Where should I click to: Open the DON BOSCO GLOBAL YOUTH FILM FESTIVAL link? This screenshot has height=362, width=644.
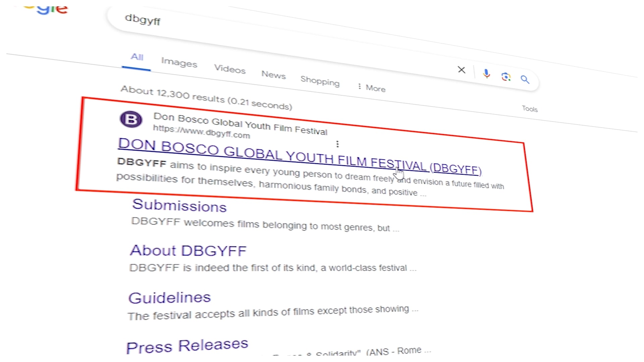pos(300,156)
